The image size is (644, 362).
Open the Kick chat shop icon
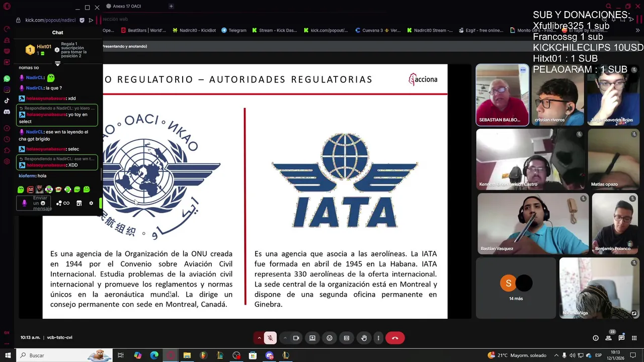pos(79,203)
